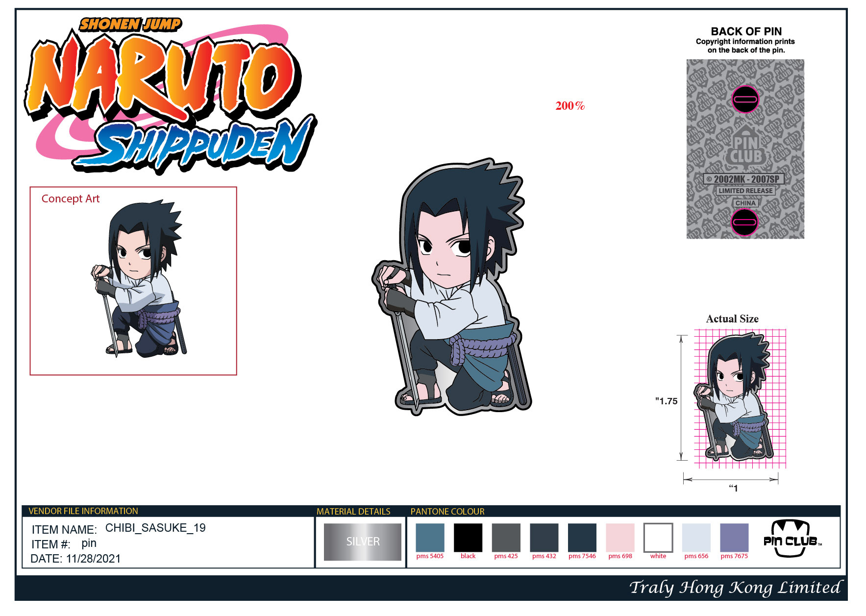This screenshot has width=866, height=616.
Task: Click the 'pms 698' label
Action: [620, 556]
